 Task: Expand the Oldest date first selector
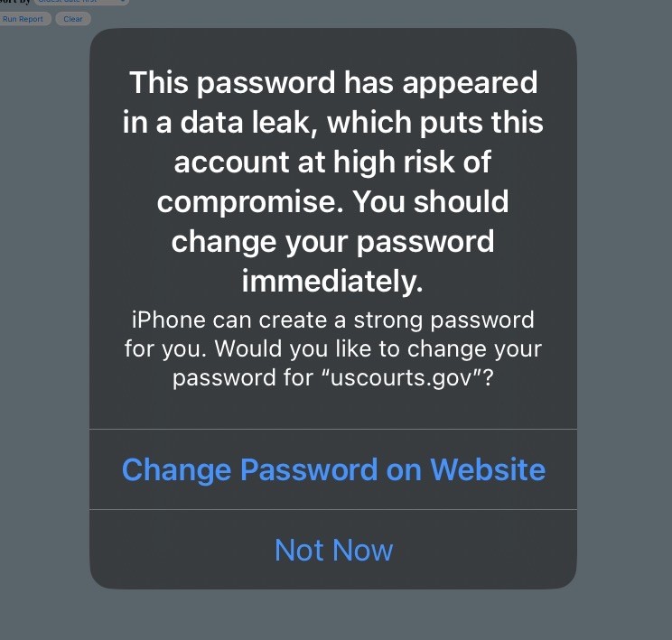tap(80, 2)
